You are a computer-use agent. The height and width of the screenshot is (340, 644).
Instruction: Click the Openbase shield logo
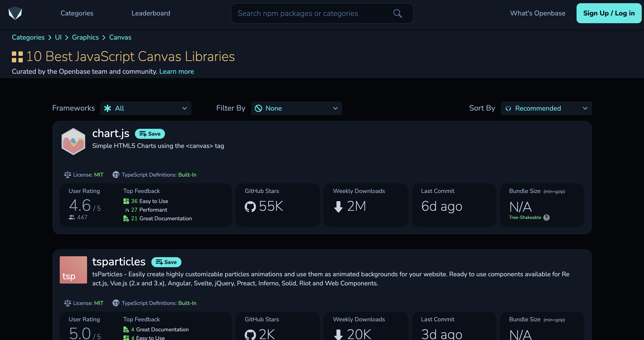[15, 13]
